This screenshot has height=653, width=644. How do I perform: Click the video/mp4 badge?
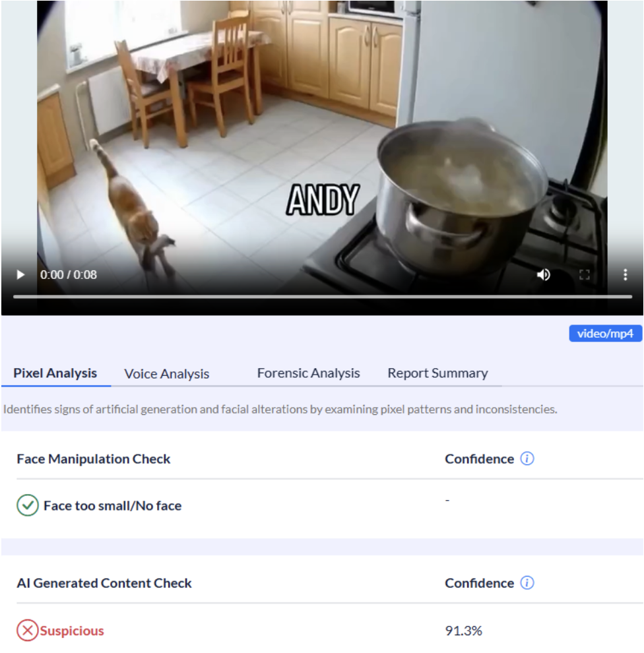tap(605, 334)
